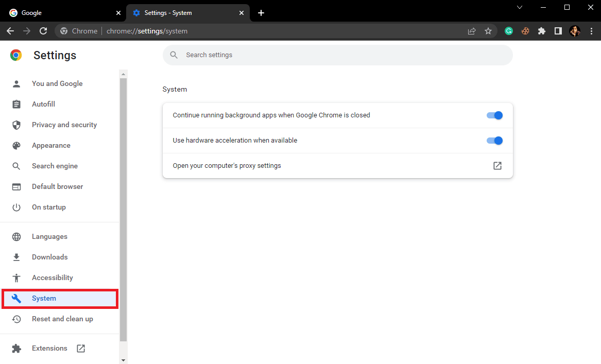Open the Extensions puzzle icon in toolbar

pyautogui.click(x=542, y=31)
